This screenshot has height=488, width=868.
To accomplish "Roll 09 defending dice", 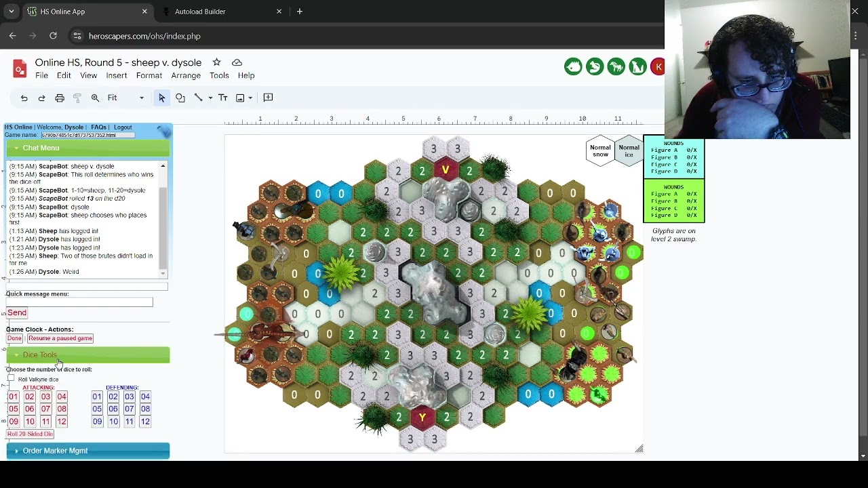I will [97, 422].
